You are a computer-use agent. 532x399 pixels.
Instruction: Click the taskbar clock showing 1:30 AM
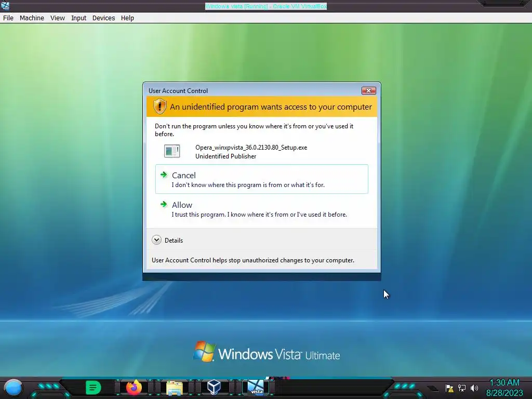504,383
